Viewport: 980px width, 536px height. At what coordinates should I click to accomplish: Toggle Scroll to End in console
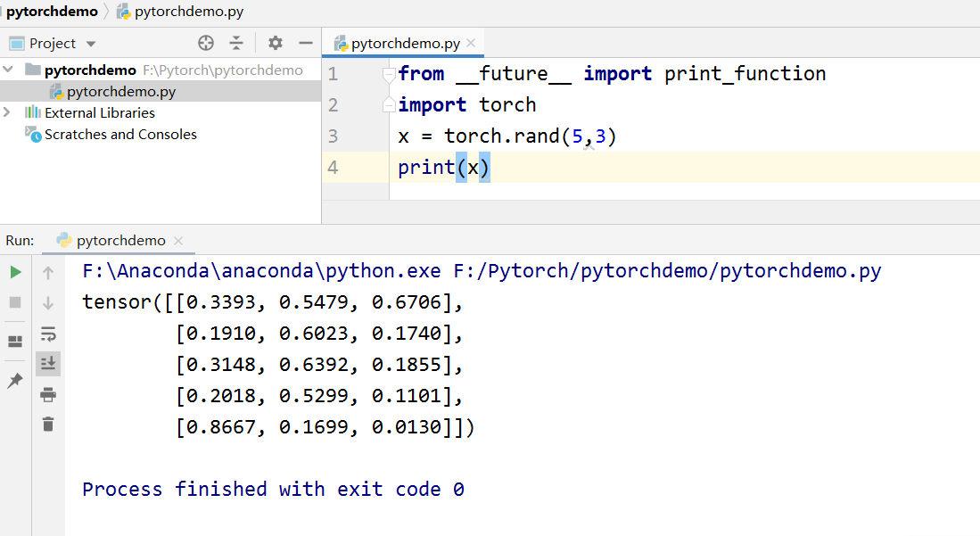pos(48,363)
